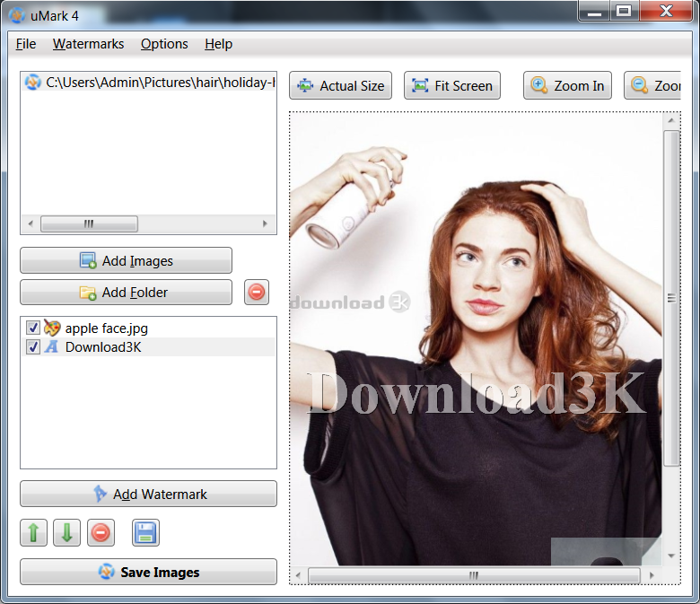The height and width of the screenshot is (604, 700).
Task: Click preview scroll right arrow
Action: [x=652, y=575]
